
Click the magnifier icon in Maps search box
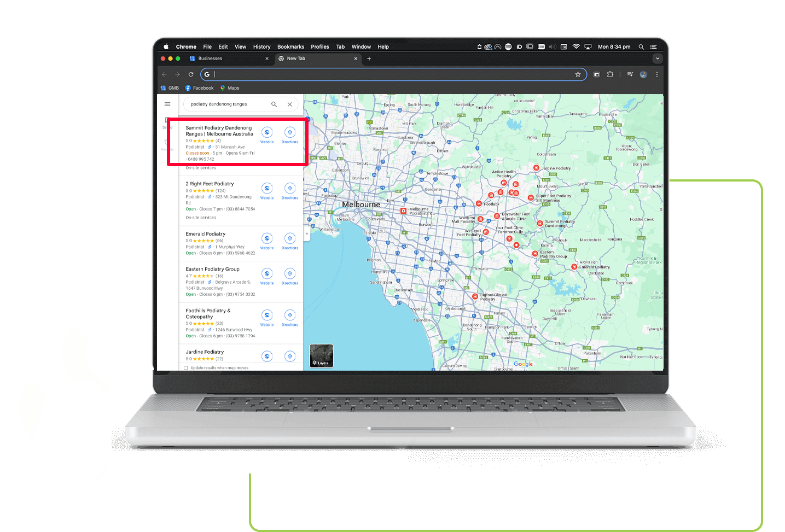(274, 104)
